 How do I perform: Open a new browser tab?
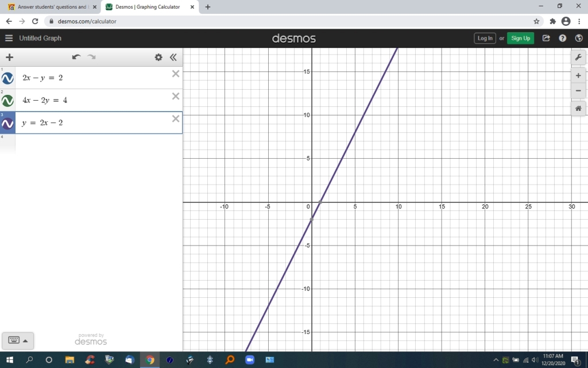click(208, 7)
